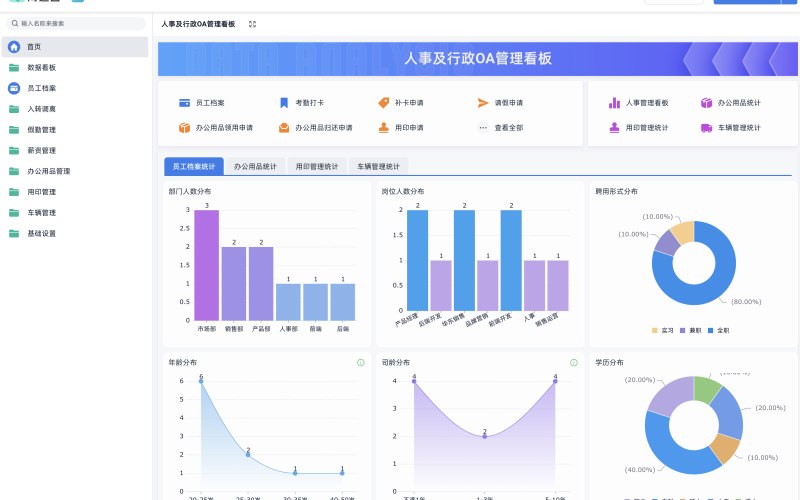Click the peak data point of 年龄分布
Screen dimensions: 800x500
point(201,381)
